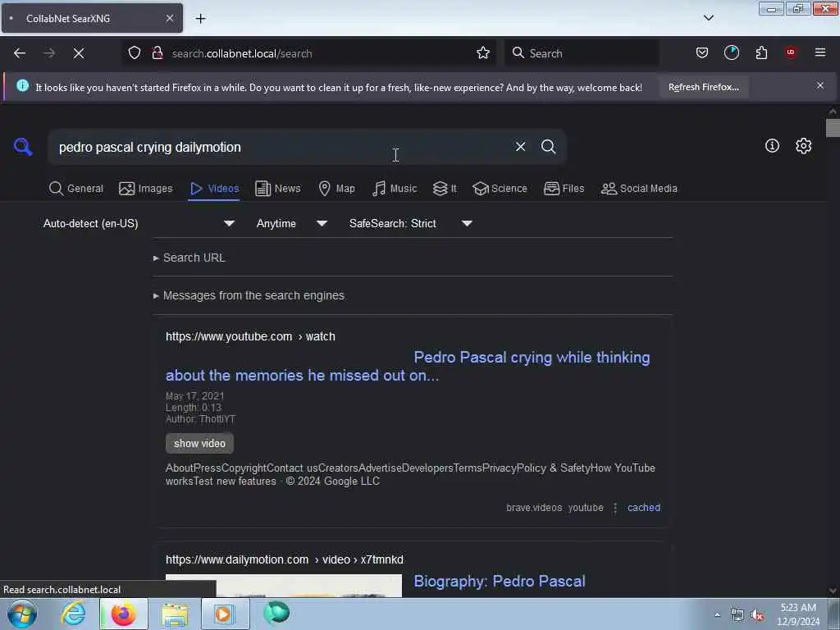This screenshot has width=840, height=630.
Task: Open the Pedro Pascal crying video title
Action: (408, 367)
